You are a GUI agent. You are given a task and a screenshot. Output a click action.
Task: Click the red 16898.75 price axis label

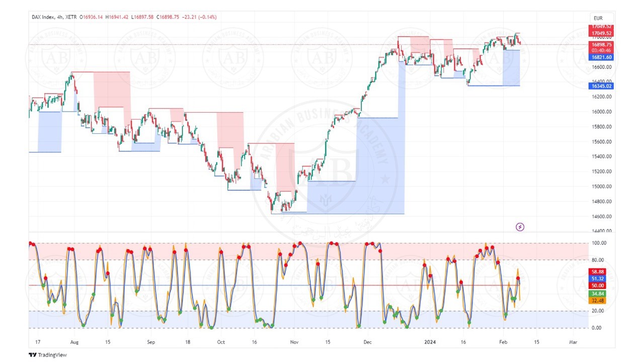[x=601, y=45]
